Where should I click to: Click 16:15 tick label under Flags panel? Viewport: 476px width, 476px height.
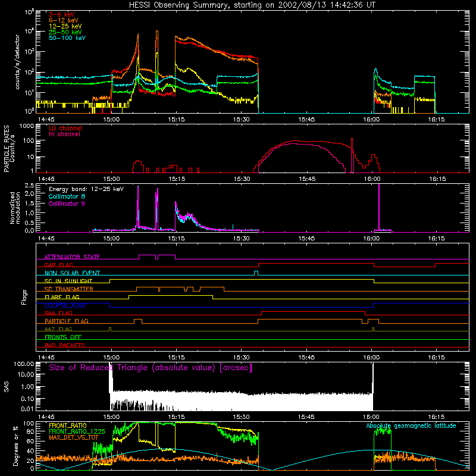point(436,358)
